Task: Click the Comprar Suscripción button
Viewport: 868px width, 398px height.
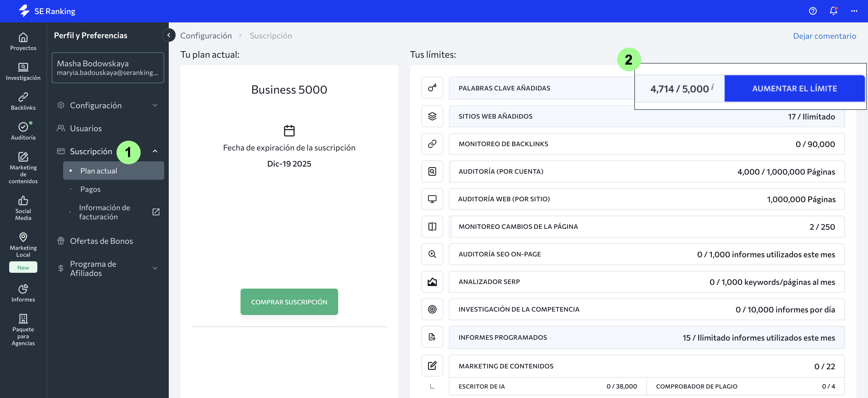Action: pos(289,302)
